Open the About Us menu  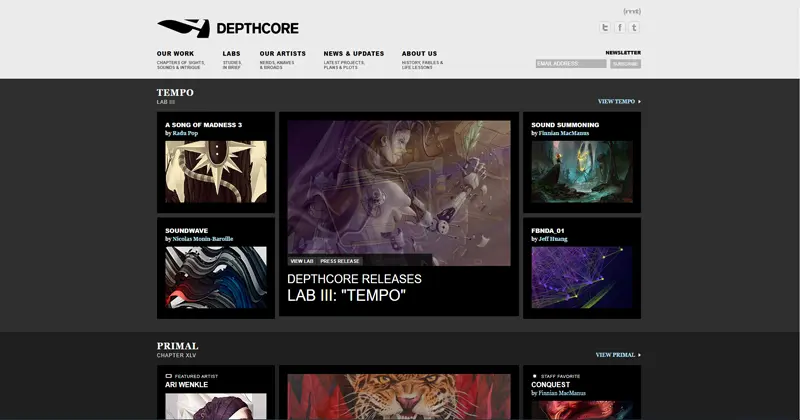click(419, 54)
